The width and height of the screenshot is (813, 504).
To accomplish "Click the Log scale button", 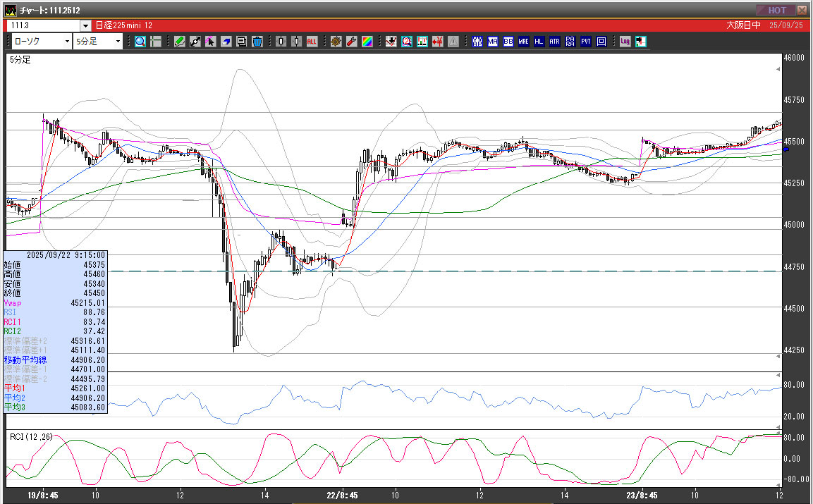I will (x=625, y=42).
